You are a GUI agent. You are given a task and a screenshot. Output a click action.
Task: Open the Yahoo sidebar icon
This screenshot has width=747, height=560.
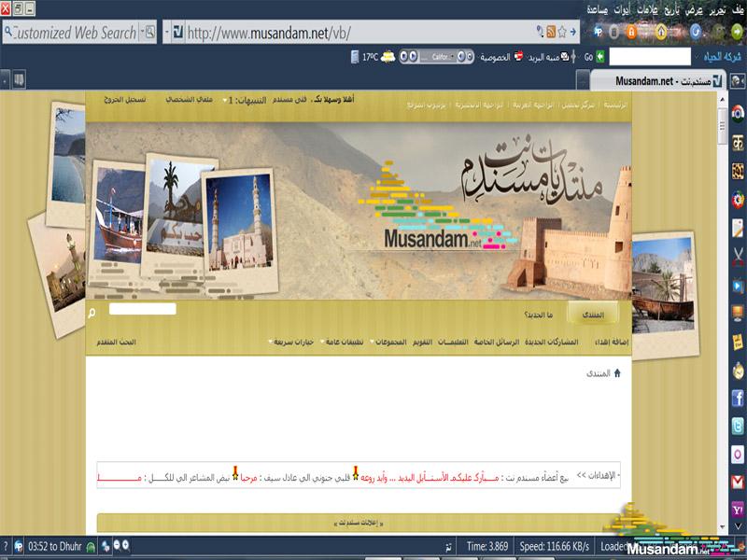click(738, 510)
